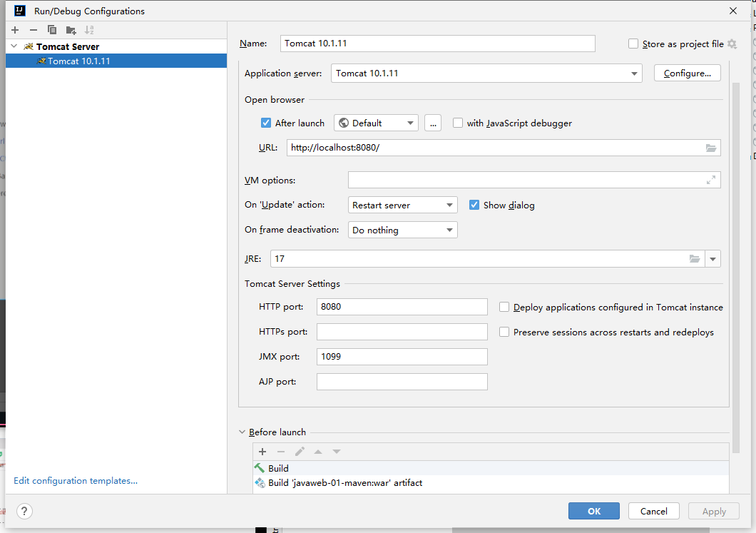Enable Deploy applications configured in Tomcat instance
Viewport: 756px width, 533px height.
tap(504, 308)
